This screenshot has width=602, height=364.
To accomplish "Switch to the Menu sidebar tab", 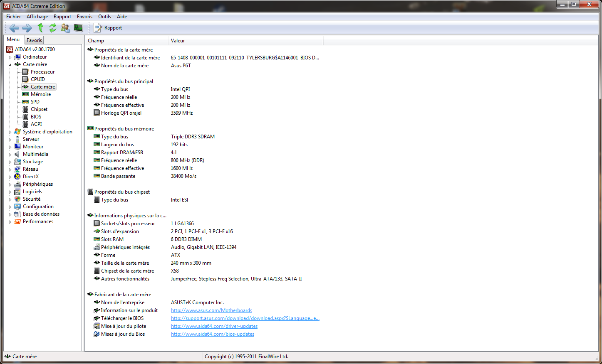I will coord(13,39).
